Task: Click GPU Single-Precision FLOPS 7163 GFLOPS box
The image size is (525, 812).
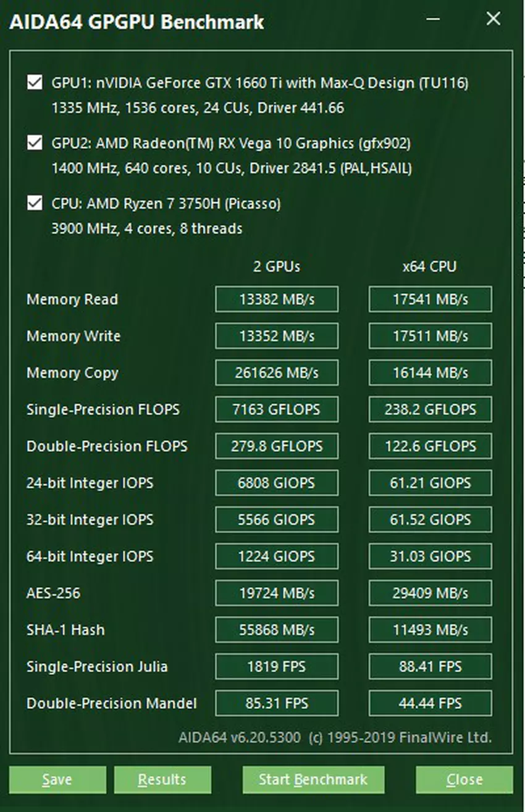Action: pyautogui.click(x=277, y=409)
